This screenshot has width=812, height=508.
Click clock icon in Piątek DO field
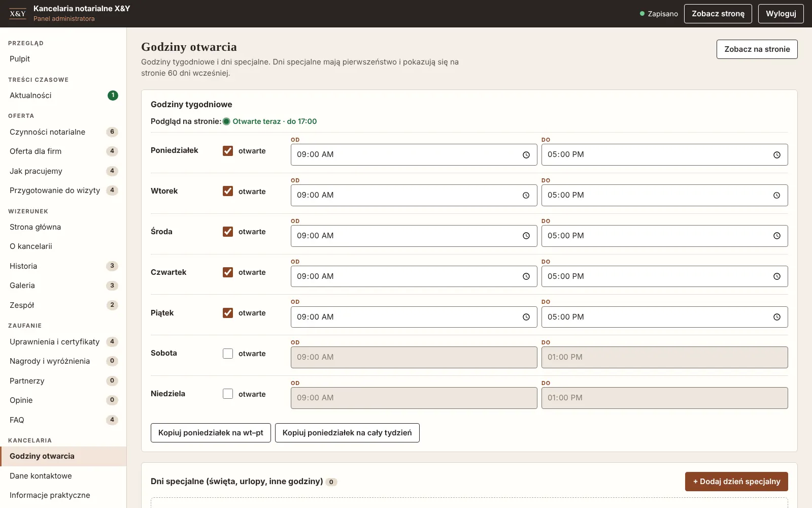[x=777, y=317]
